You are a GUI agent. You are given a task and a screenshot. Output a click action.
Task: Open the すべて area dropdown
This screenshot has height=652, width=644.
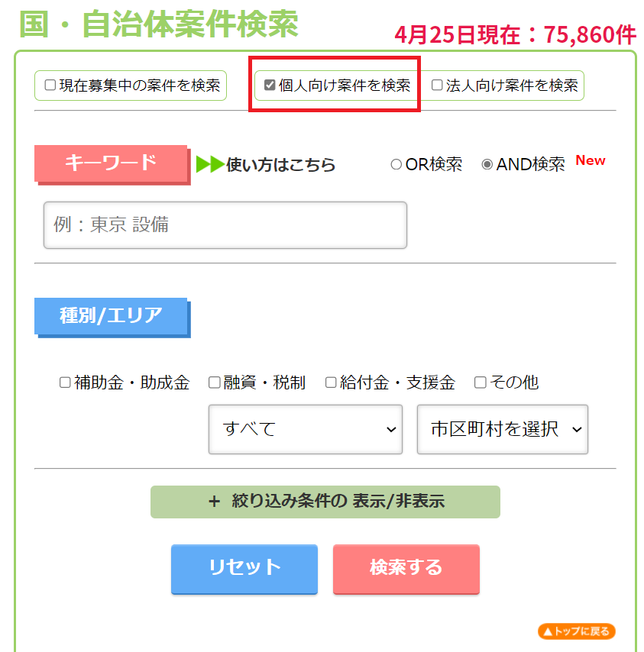(x=305, y=429)
